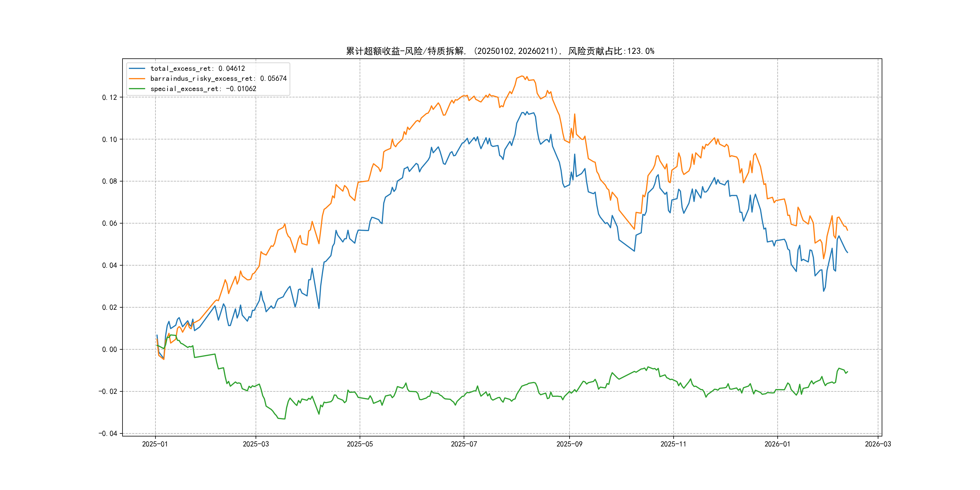The image size is (980, 490).
Task: Click the green special_excess_ret legend swatch
Action: coord(137,89)
